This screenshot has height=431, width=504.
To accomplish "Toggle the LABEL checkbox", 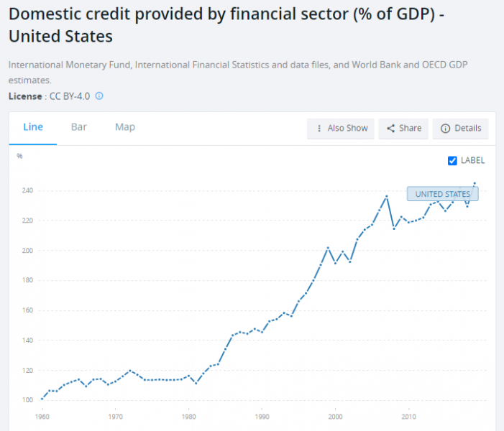I will tap(452, 160).
